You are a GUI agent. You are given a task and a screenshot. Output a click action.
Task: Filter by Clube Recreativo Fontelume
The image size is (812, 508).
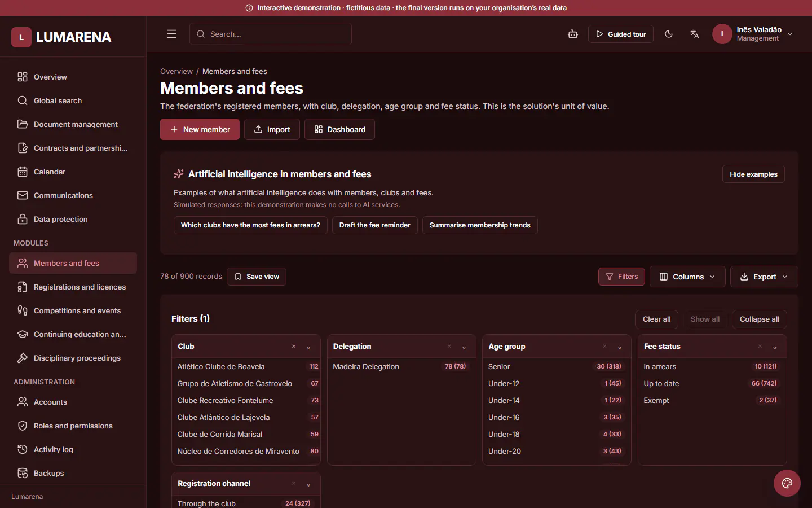(x=246, y=400)
